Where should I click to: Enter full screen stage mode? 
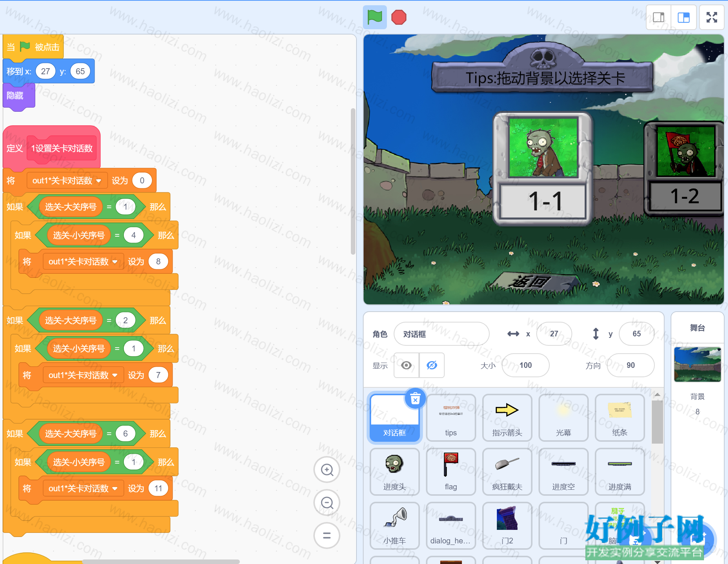711,17
